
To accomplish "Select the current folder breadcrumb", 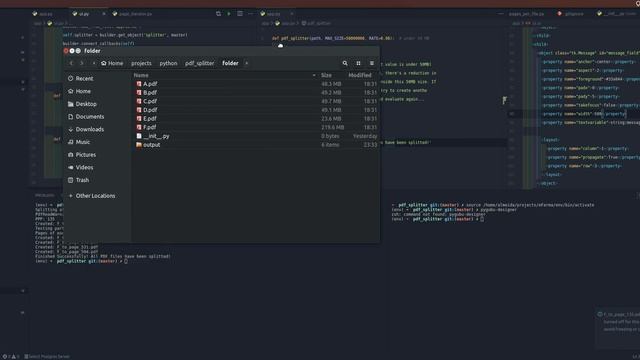I will (230, 63).
